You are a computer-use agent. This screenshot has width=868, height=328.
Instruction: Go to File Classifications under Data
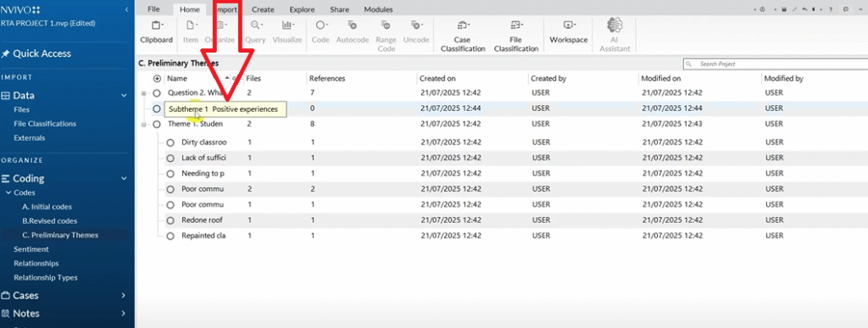[x=45, y=124]
